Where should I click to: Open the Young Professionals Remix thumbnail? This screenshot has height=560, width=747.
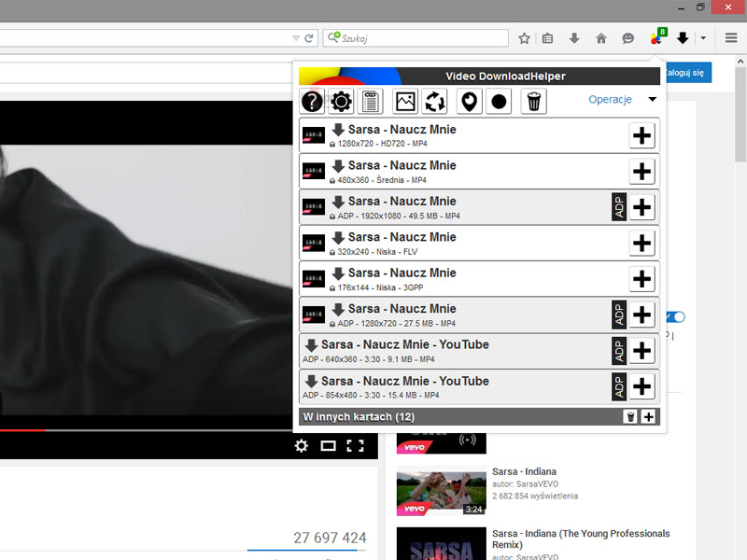click(441, 543)
